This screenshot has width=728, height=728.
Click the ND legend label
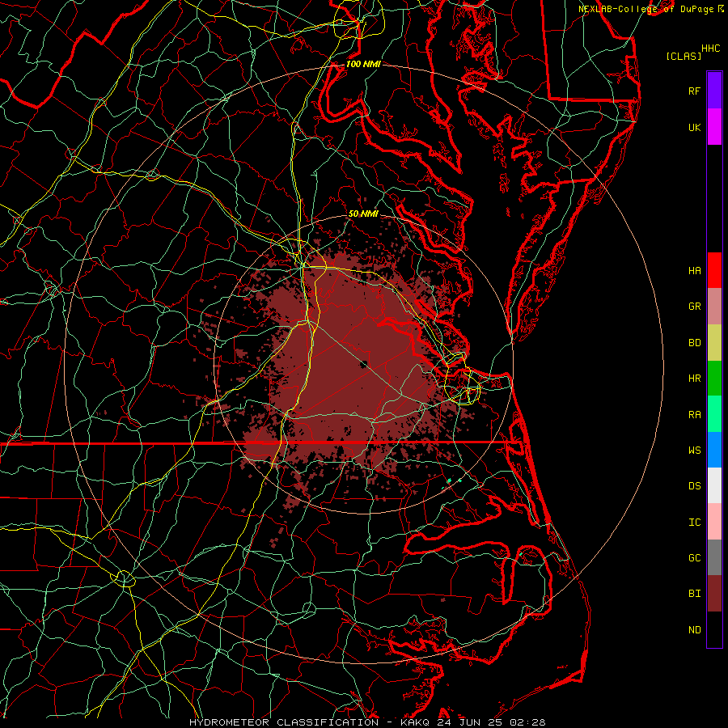click(x=694, y=629)
